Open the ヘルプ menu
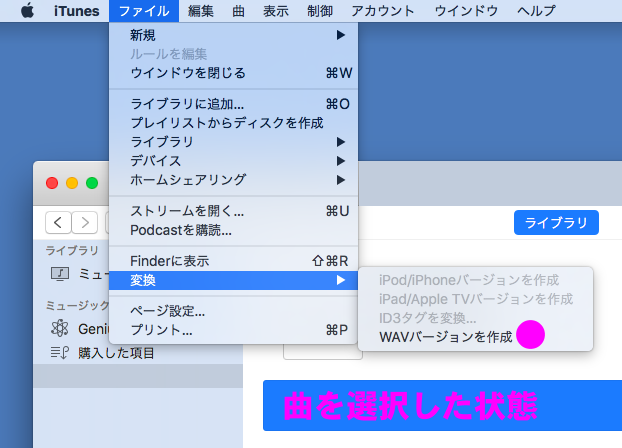Screen dimensions: 622x448 (x=536, y=11)
